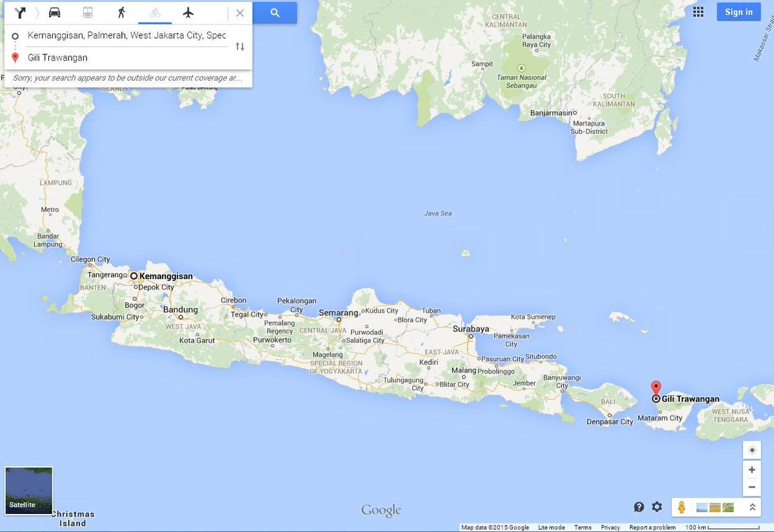Viewport: 774px width, 532px height.
Task: Swap origin and destination with arrows icon
Action: coord(240,46)
